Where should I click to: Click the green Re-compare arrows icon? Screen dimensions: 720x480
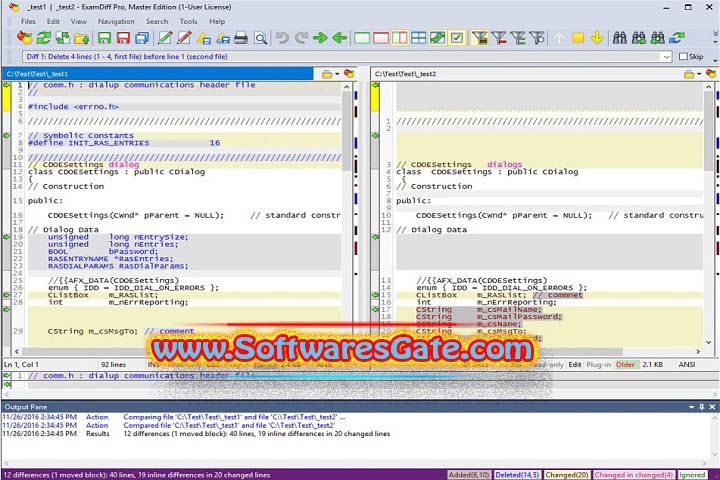pyautogui.click(x=44, y=38)
